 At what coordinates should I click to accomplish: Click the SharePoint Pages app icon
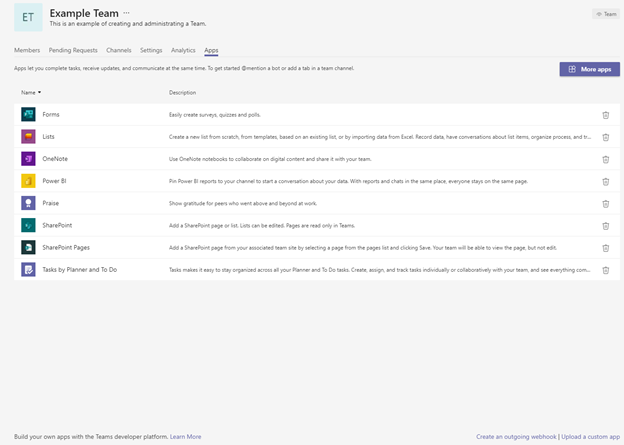[x=28, y=247]
